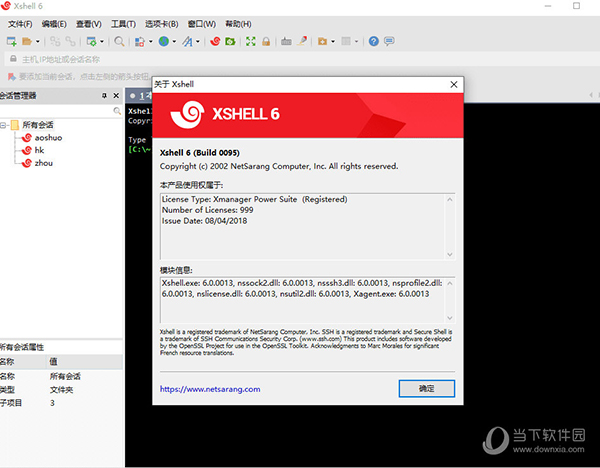Click the Open folder toolbar icon
600x468 pixels.
[27, 41]
